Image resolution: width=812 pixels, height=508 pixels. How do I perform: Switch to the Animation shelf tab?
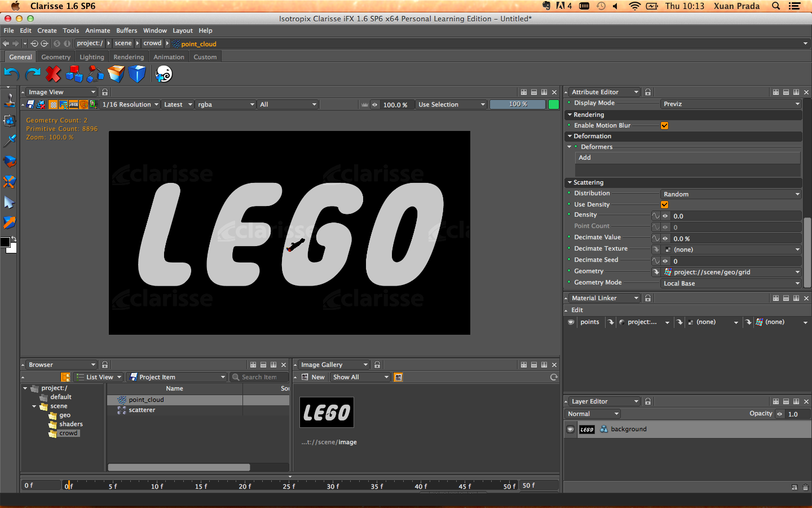(x=169, y=57)
